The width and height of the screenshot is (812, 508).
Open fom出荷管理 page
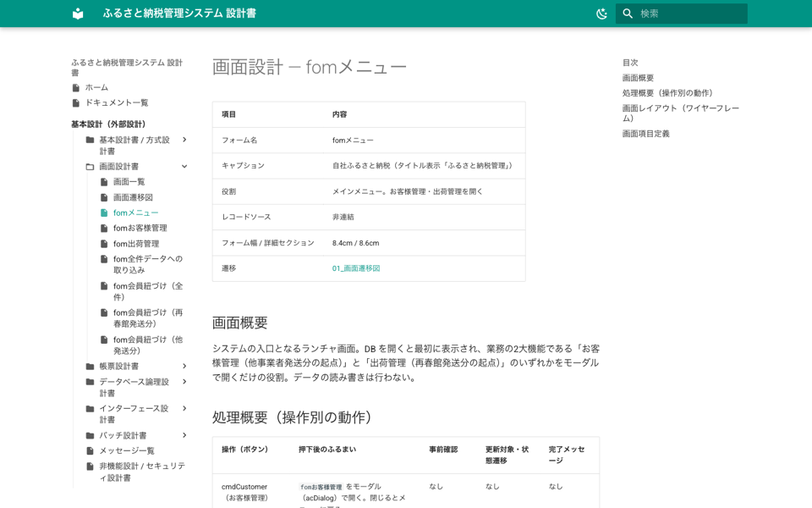[136, 244]
